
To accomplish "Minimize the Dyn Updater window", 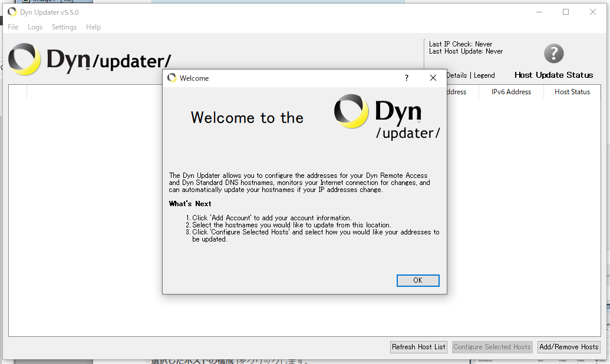I will [x=539, y=12].
